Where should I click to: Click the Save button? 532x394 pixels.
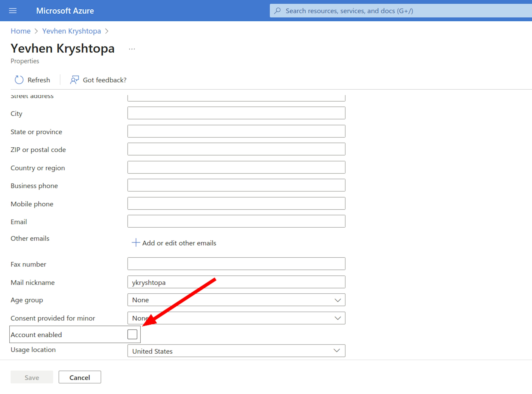32,377
